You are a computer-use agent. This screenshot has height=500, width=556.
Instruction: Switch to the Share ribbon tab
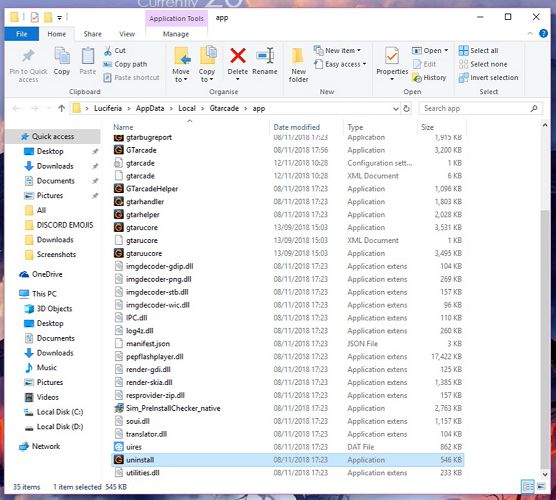(93, 34)
